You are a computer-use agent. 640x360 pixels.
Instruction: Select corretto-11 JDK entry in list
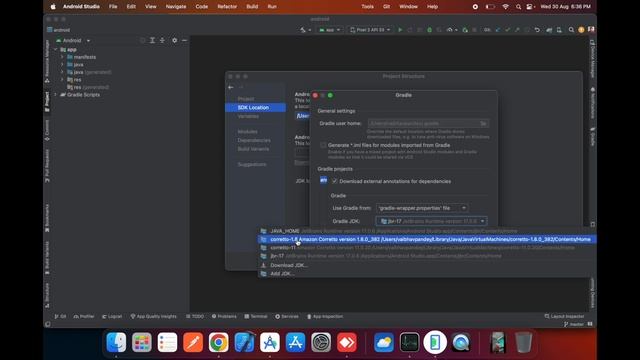tap(427, 248)
